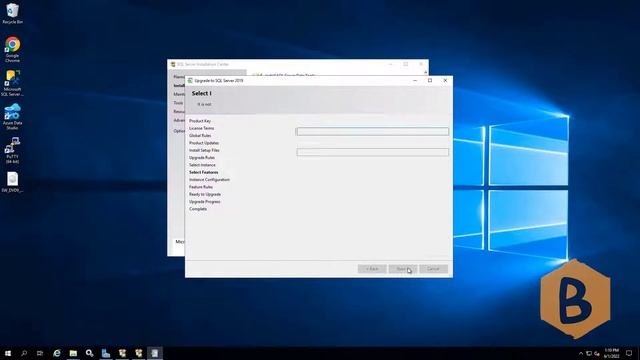Screen dimensions: 640x360
Task: Select the "Select Instance" wizard step
Action: tap(202, 165)
